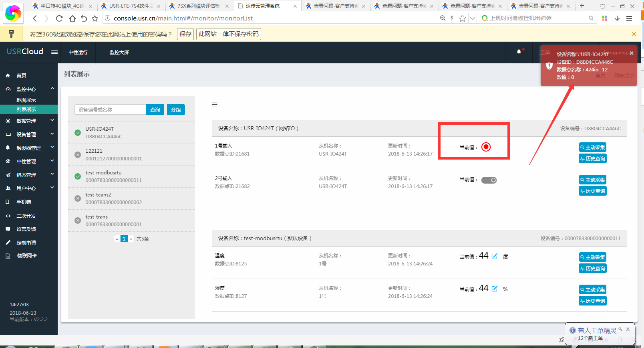Click the shield icon in the alert popup
This screenshot has height=348, width=644.
tap(549, 66)
